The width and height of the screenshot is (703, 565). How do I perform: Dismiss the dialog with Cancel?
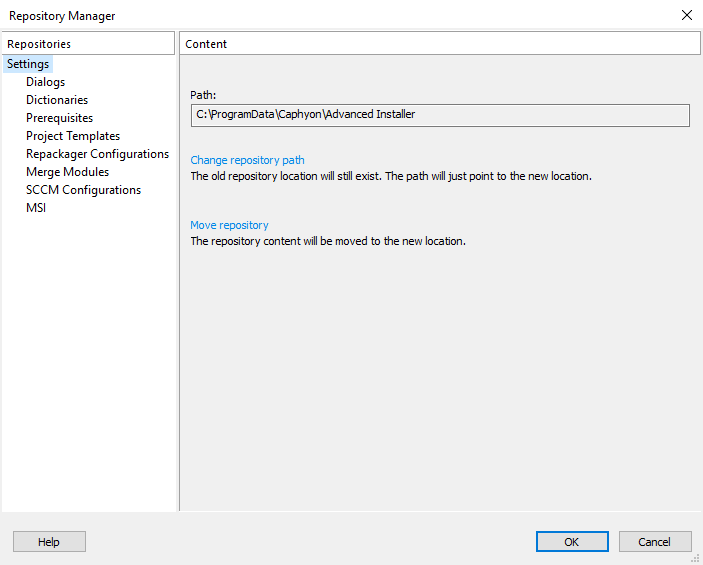(x=655, y=542)
